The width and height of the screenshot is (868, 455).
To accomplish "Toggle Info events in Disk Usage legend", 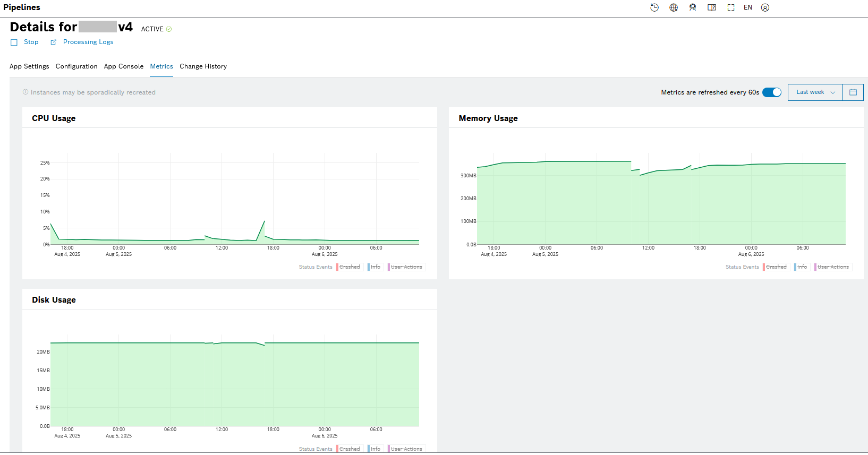I will click(x=375, y=449).
